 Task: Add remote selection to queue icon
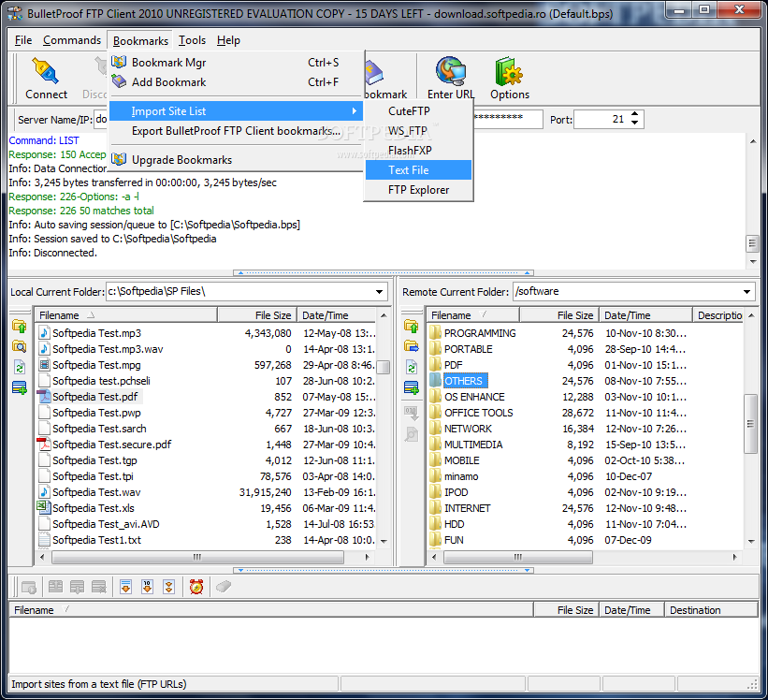click(411, 388)
